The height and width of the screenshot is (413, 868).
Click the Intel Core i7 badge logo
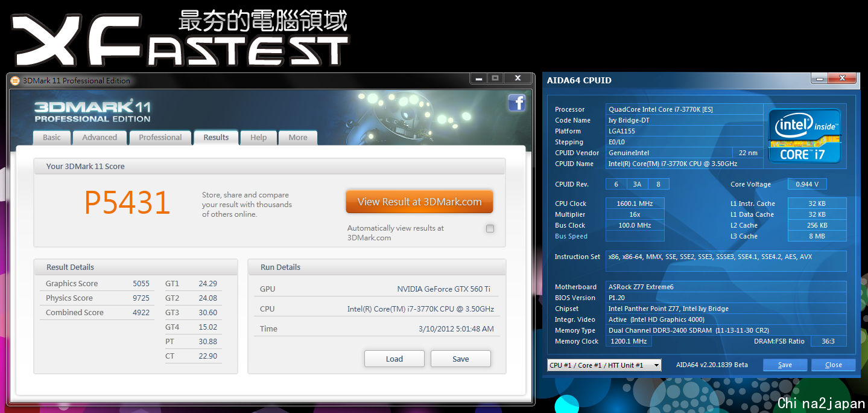[x=805, y=136]
